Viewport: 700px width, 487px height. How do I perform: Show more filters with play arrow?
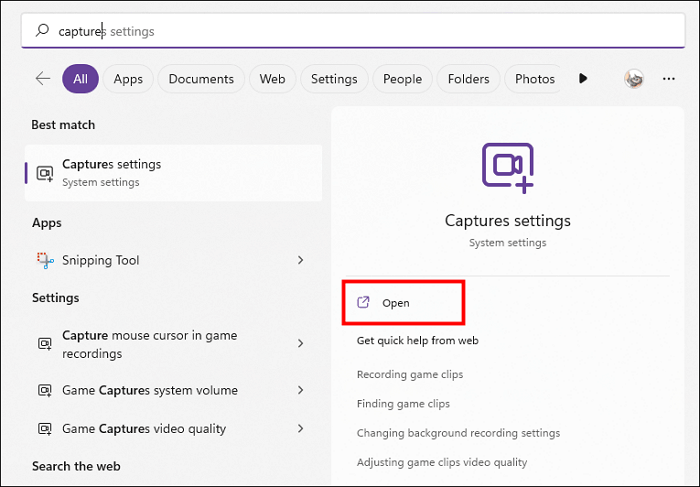583,79
